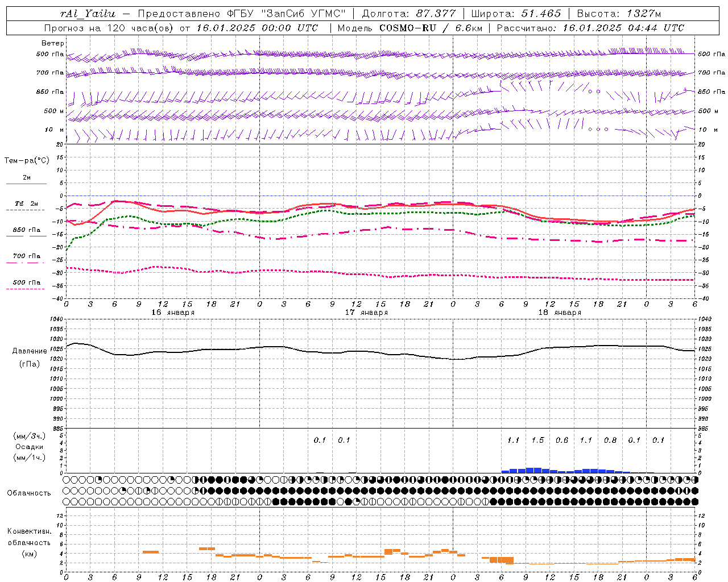Click the Модель COSMO-RU / 6.6км label

[409, 28]
